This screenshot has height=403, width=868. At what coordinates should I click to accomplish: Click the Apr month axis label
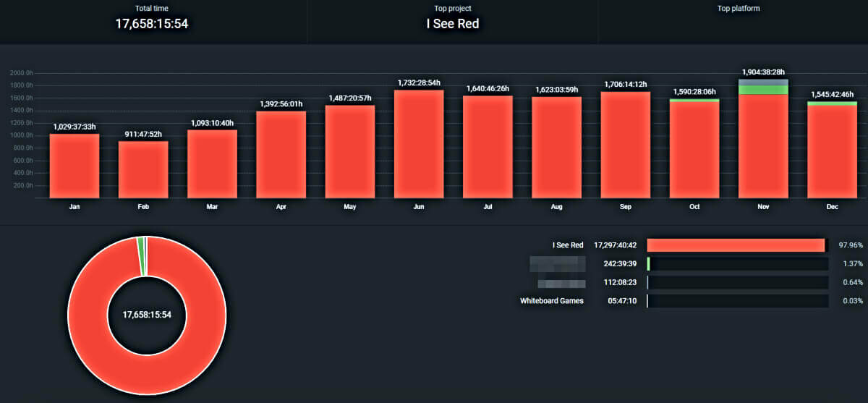point(281,207)
